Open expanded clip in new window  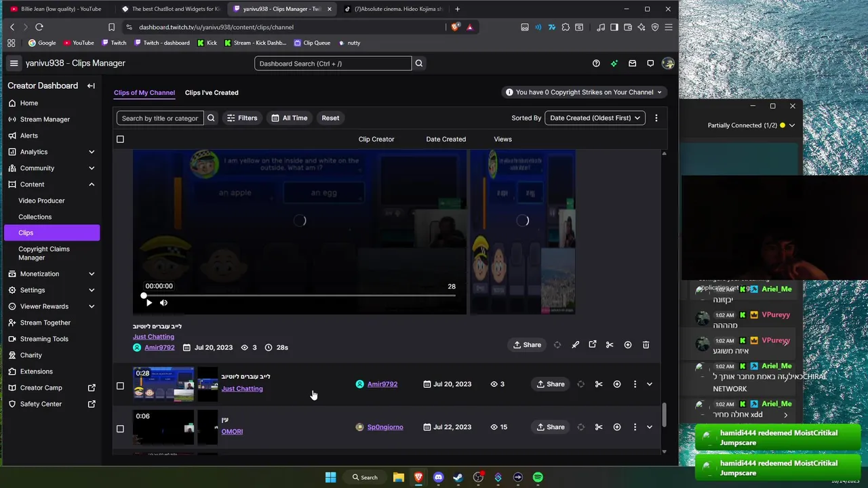point(593,345)
